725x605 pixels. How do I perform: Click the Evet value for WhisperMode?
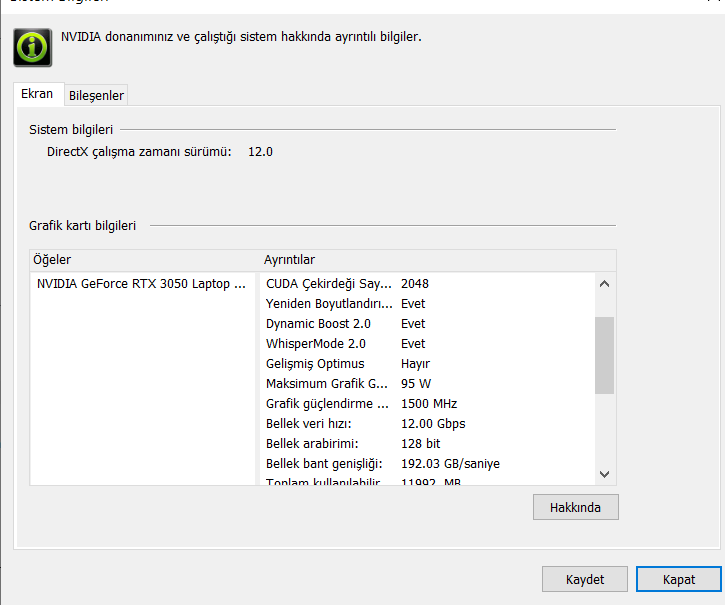(413, 344)
